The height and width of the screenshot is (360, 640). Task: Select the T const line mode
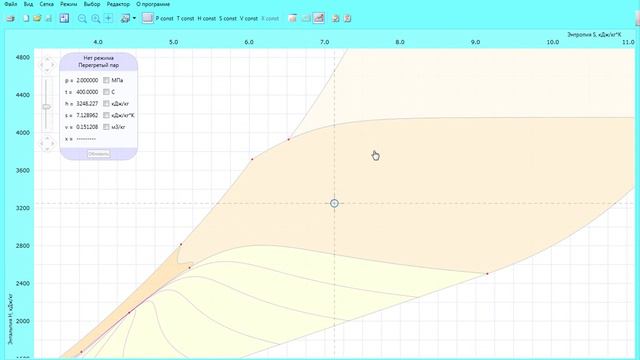point(185,18)
